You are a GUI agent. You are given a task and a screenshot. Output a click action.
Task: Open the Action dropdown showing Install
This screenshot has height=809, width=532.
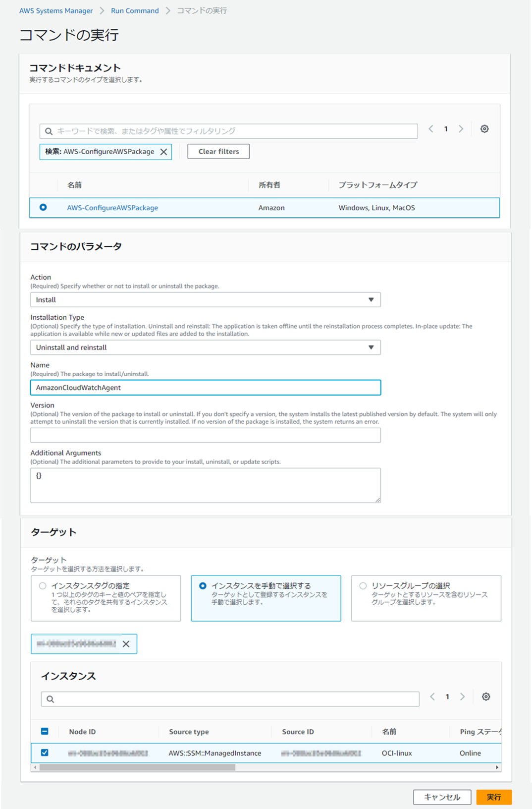tap(206, 299)
